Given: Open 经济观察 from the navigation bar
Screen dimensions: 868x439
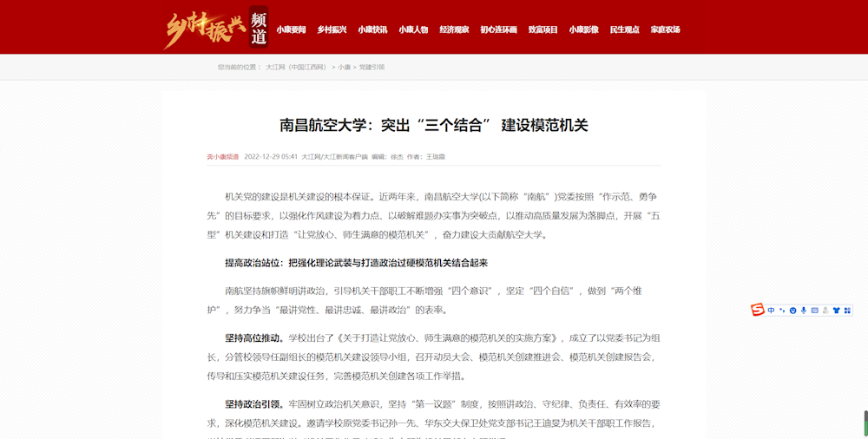Looking at the screenshot, I should click(x=454, y=29).
